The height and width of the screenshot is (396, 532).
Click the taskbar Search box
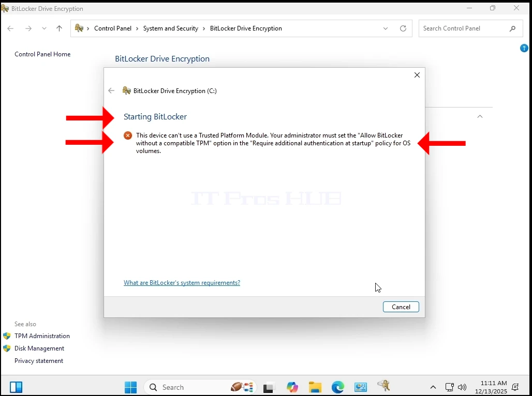tap(200, 387)
